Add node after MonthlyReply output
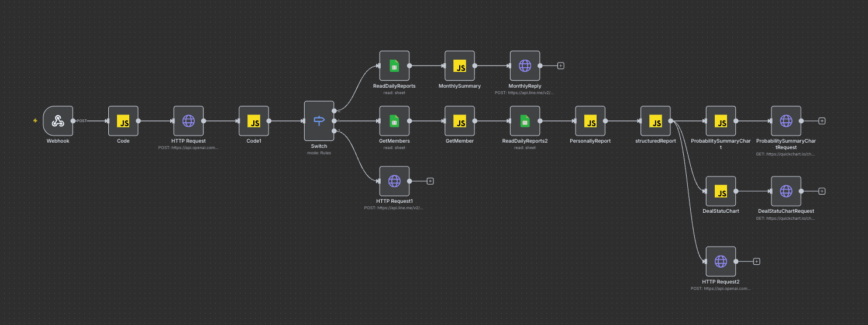Viewport: 868px width, 325px height. tap(560, 65)
